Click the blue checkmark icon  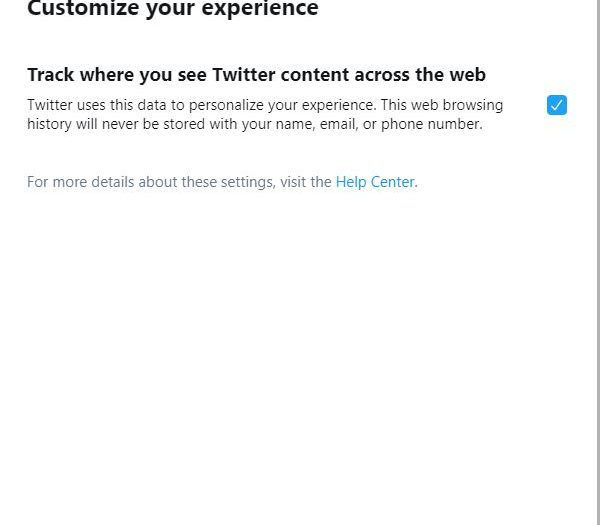557,105
